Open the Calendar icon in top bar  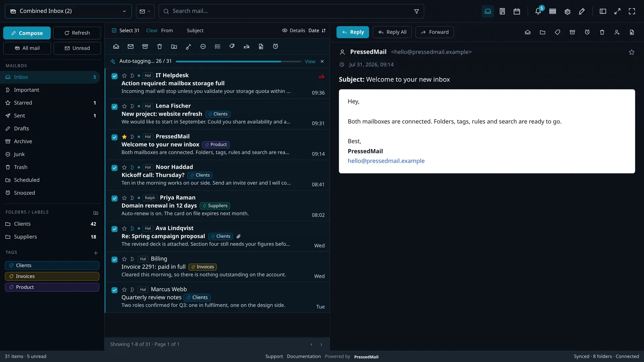tap(517, 11)
